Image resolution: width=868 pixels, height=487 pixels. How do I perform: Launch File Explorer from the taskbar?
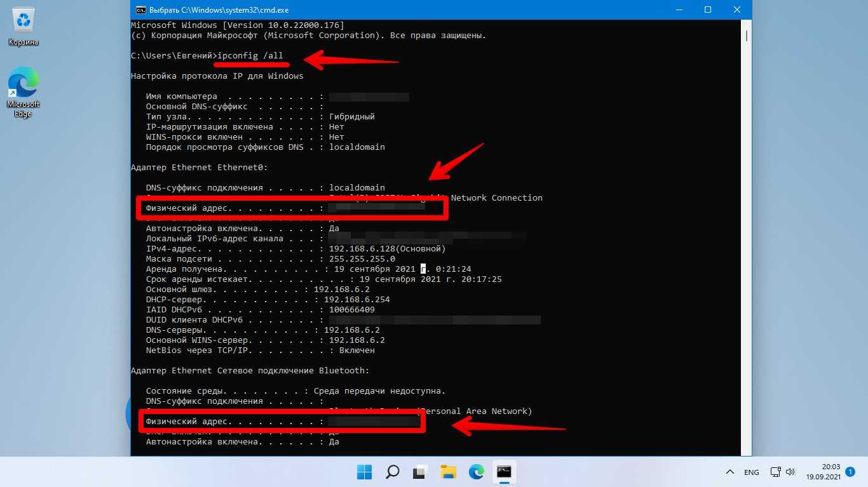(x=449, y=472)
